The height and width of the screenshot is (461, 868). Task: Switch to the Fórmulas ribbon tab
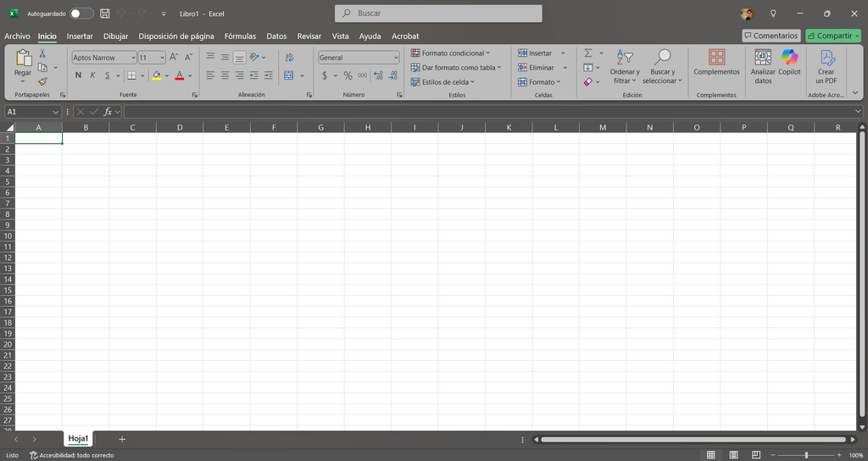[x=240, y=36]
